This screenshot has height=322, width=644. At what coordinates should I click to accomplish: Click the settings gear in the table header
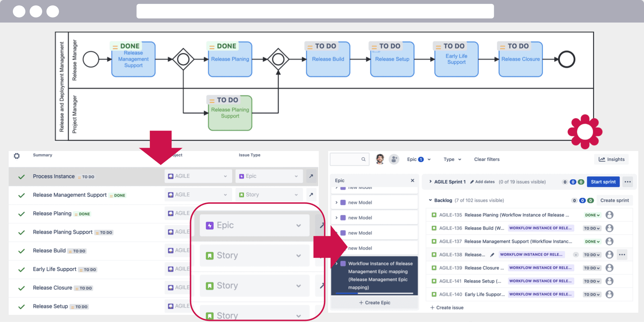click(17, 156)
